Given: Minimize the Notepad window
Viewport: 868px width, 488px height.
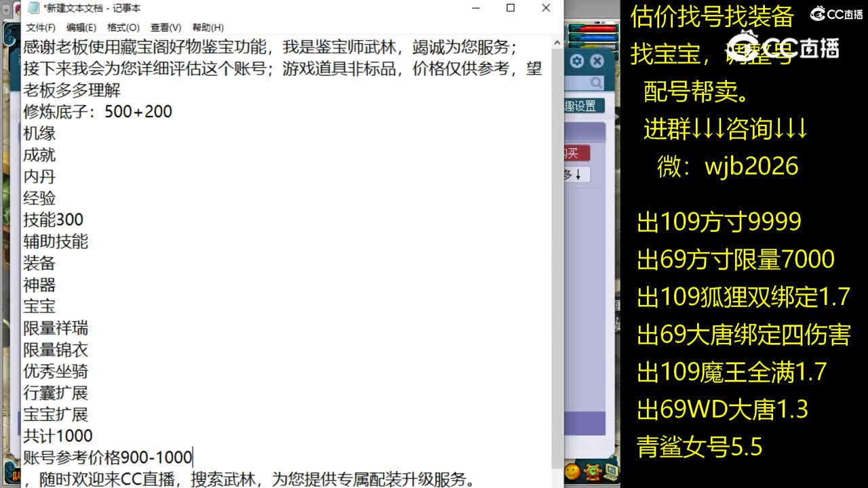Looking at the screenshot, I should coord(477,8).
